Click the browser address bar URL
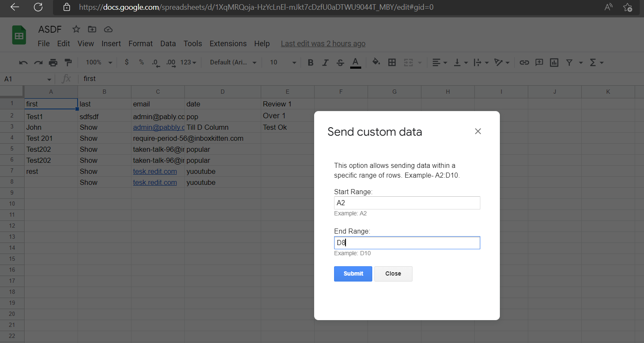 [256, 7]
